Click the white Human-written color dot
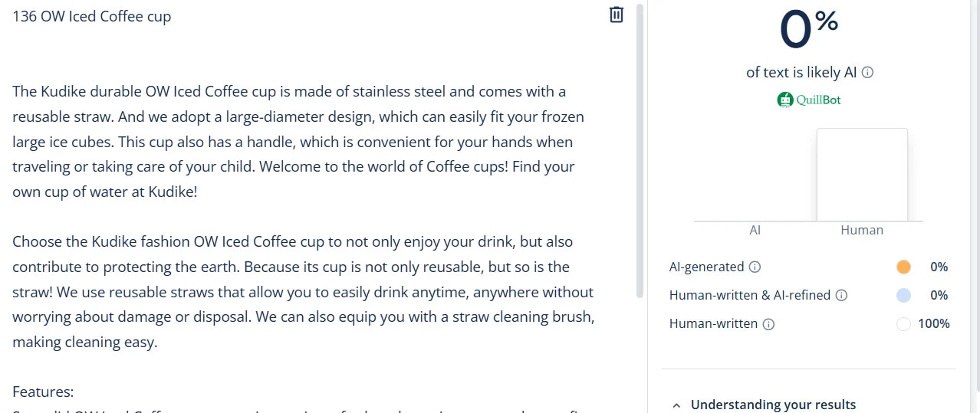980x413 pixels. [x=903, y=324]
